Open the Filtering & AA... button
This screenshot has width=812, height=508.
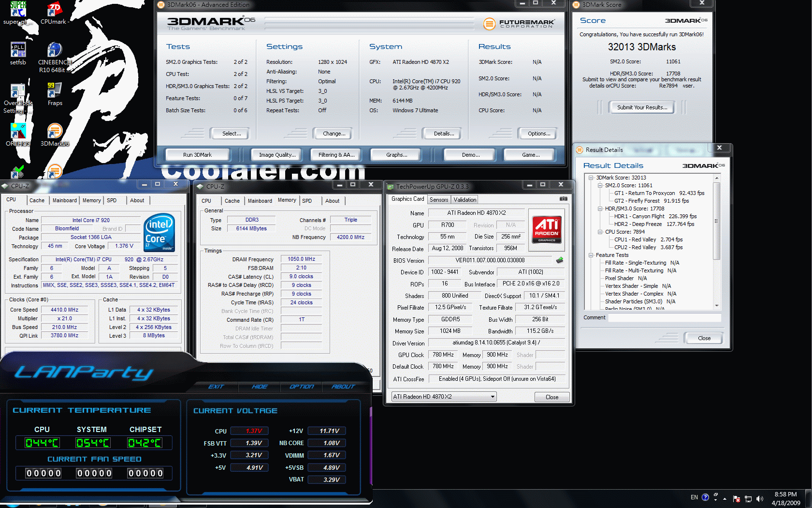[x=336, y=155]
